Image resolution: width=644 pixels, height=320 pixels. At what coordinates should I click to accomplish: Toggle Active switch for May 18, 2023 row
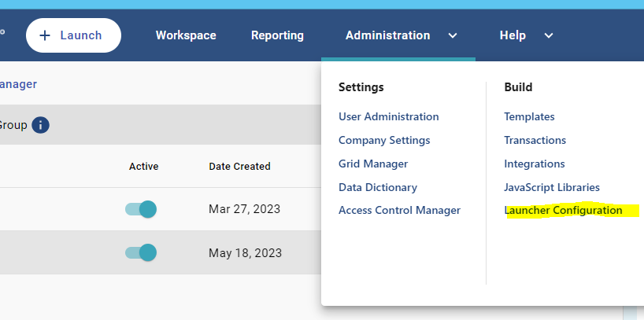pos(141,252)
